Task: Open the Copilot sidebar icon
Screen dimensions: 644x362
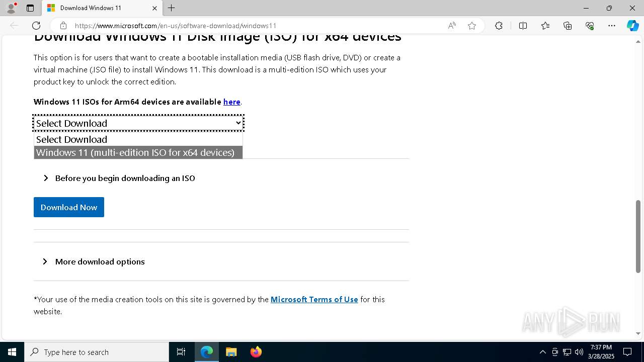Action: tap(632, 26)
